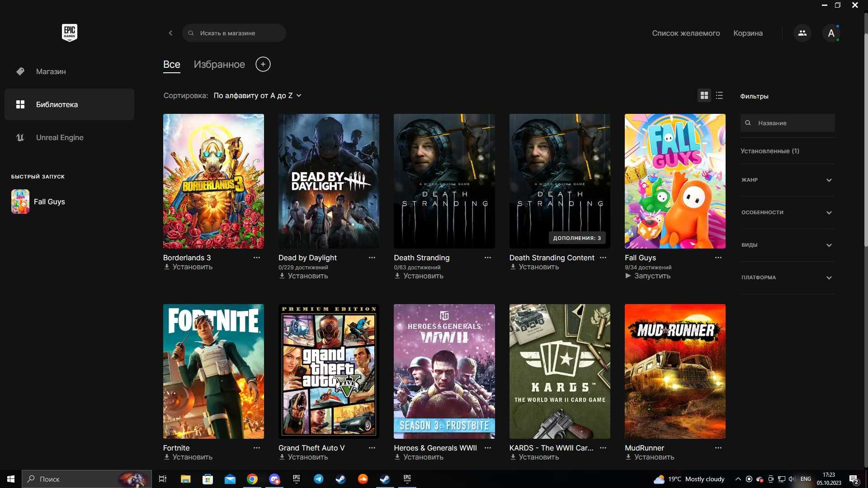This screenshot has height=488, width=868.
Task: Open the Windows Start menu
Action: click(11, 479)
